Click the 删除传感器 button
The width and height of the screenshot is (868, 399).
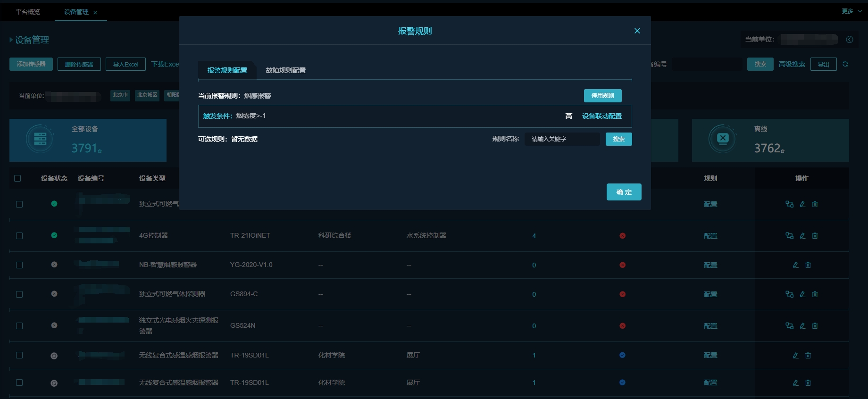pos(79,64)
